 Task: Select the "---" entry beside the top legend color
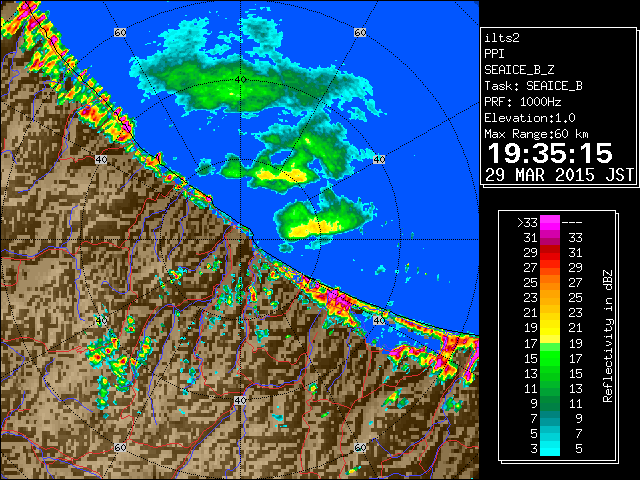tap(572, 223)
